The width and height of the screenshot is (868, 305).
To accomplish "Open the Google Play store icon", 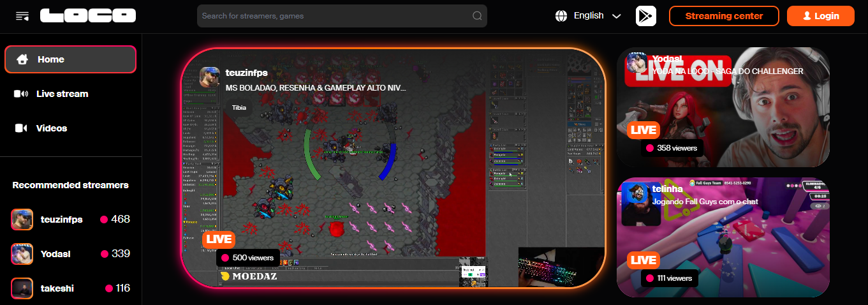I will (645, 16).
